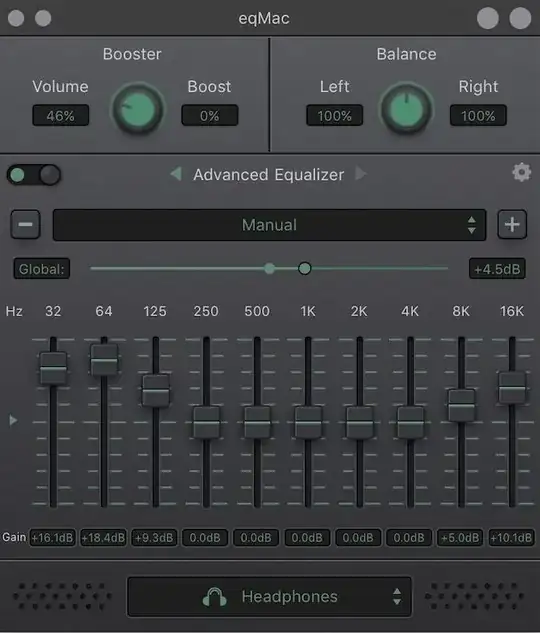Switch to next equalizer type arrow
This screenshot has height=633, width=540.
[361, 174]
